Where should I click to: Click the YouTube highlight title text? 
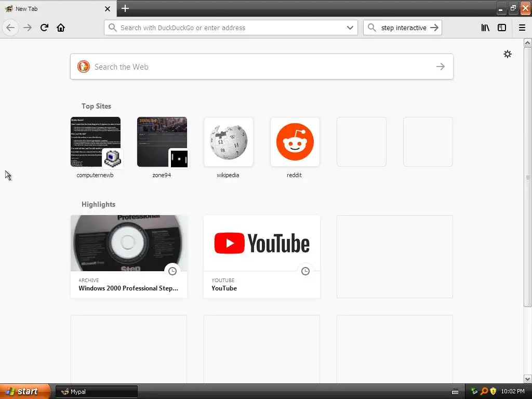224,288
